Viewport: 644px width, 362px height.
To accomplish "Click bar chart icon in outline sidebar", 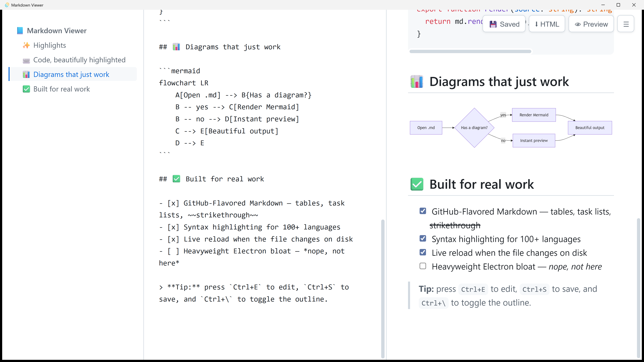I will click(26, 74).
